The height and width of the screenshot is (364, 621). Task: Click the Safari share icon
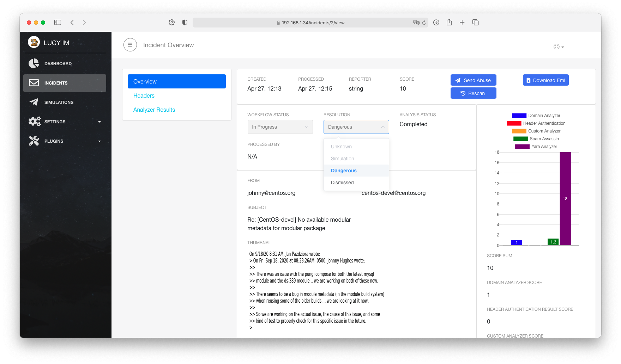449,23
